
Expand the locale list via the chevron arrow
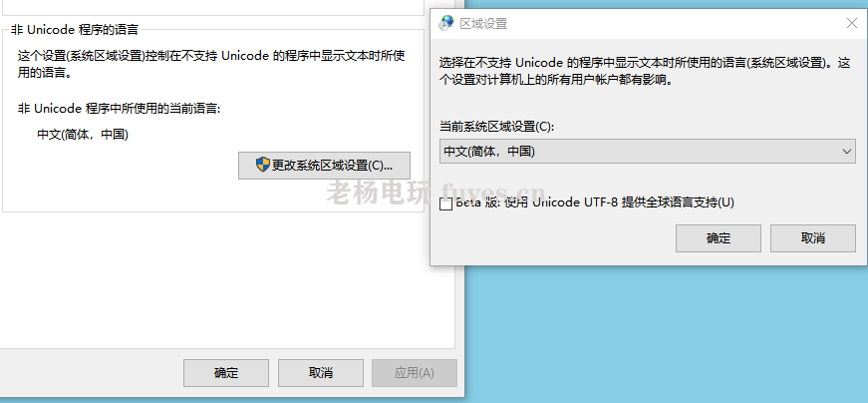click(846, 152)
